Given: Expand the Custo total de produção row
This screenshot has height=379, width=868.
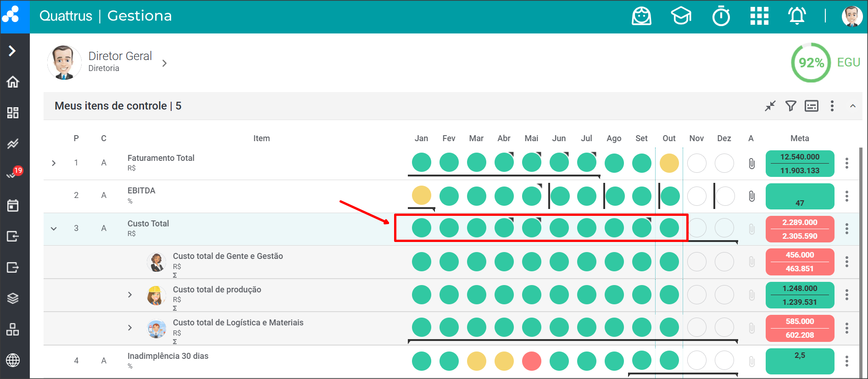Looking at the screenshot, I should pos(130,295).
